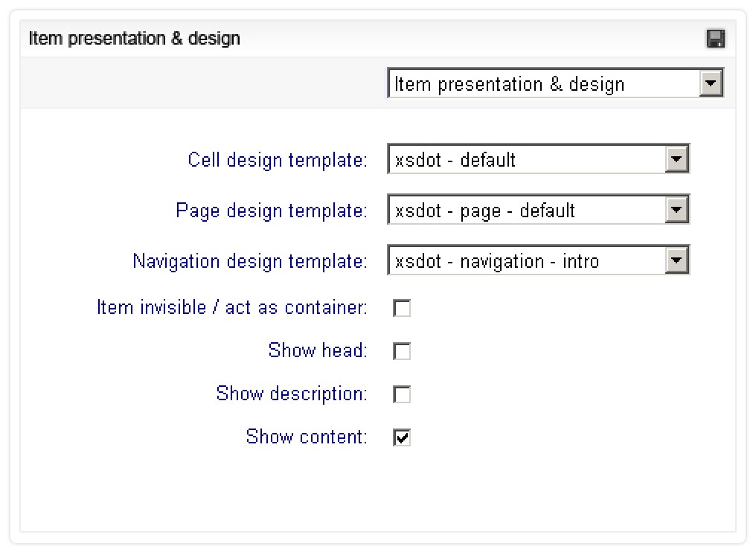The height and width of the screenshot is (552, 756).
Task: Click the Show content label text
Action: [307, 437]
